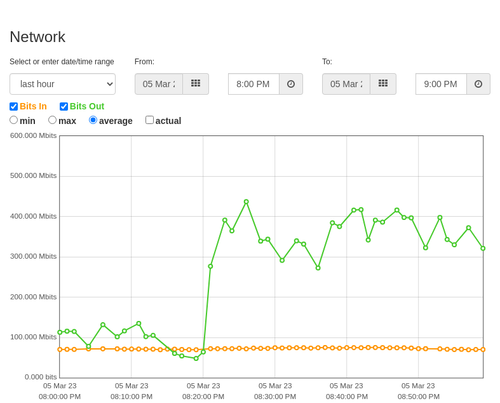This screenshot has height=403, width=500.
Task: Click the first orange data point at 08:00 PM
Action: (x=60, y=349)
